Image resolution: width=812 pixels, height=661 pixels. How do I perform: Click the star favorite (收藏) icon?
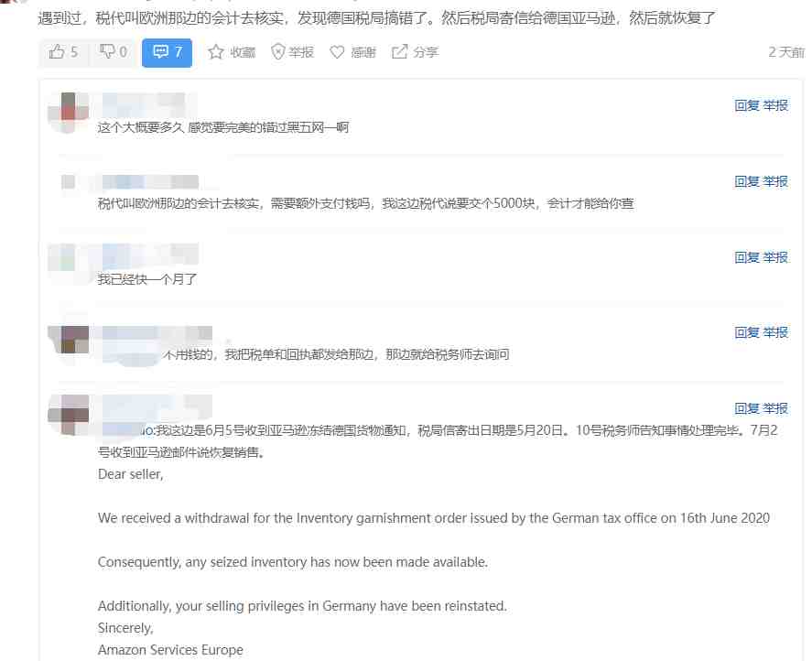(215, 52)
